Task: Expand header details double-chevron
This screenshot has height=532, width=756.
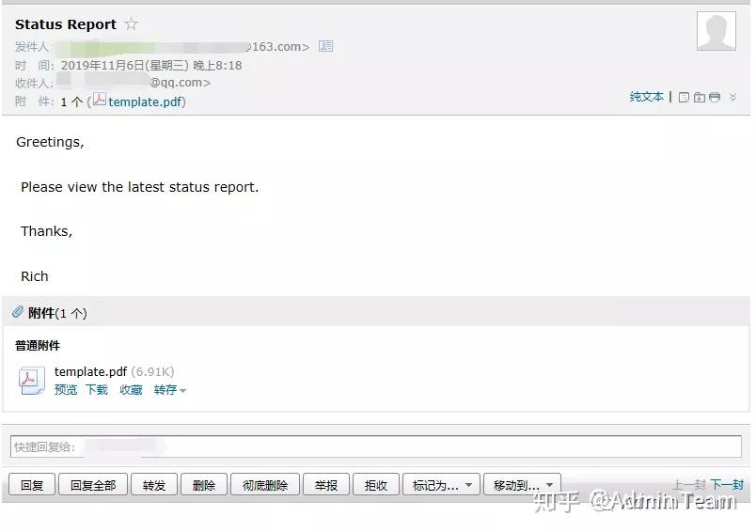Action: point(732,97)
